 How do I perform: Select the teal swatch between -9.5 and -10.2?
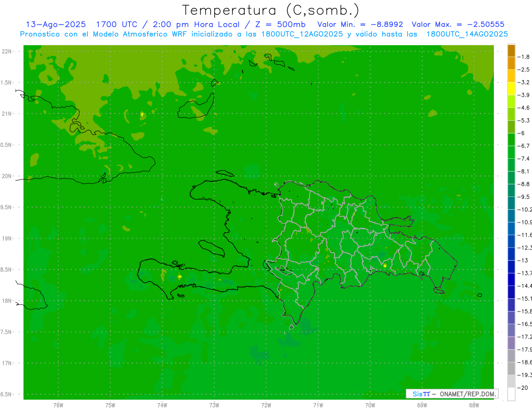pyautogui.click(x=511, y=203)
